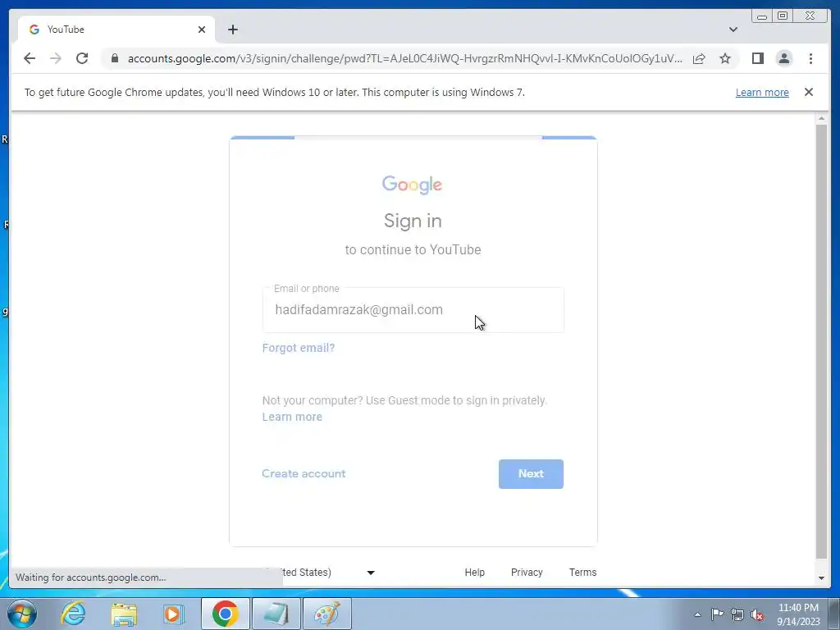Image resolution: width=840 pixels, height=630 pixels.
Task: Open Learn more about Guest mode
Action: [292, 417]
